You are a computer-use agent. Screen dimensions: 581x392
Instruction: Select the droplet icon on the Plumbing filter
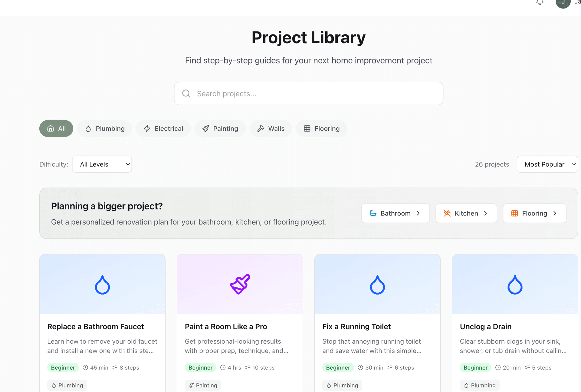click(x=88, y=128)
